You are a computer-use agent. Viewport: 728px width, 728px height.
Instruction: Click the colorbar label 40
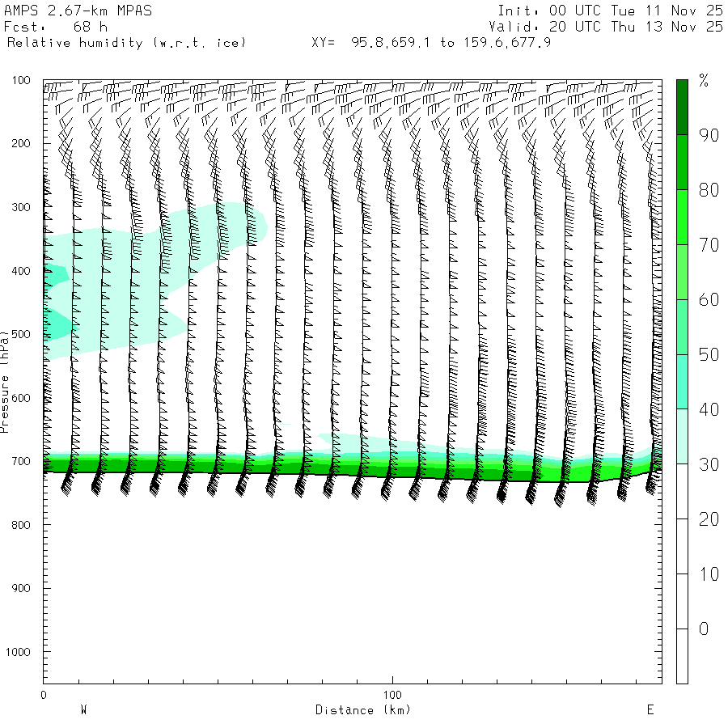click(709, 409)
